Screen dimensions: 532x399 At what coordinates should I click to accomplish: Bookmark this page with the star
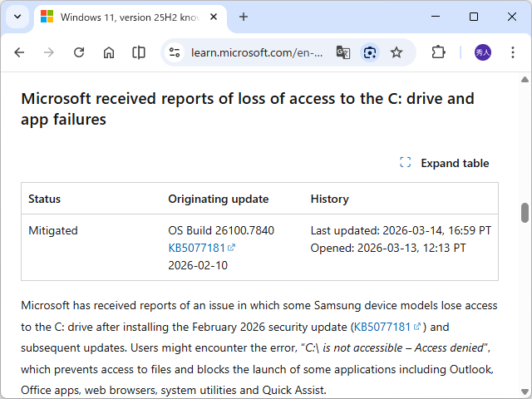pyautogui.click(x=397, y=52)
